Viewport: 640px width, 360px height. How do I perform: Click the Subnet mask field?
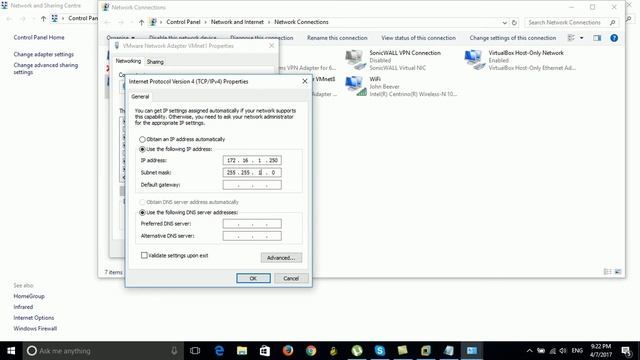tap(252, 173)
